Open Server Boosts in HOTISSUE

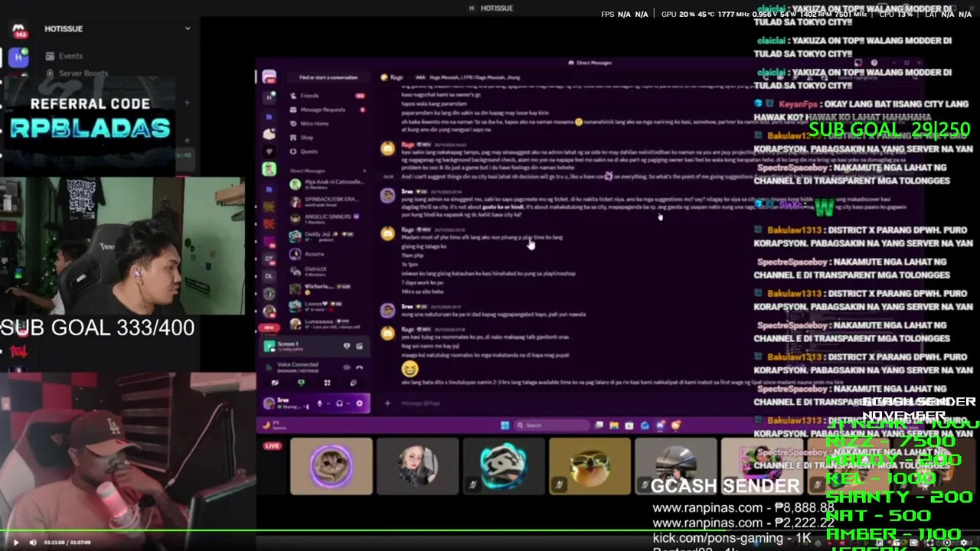click(x=77, y=73)
